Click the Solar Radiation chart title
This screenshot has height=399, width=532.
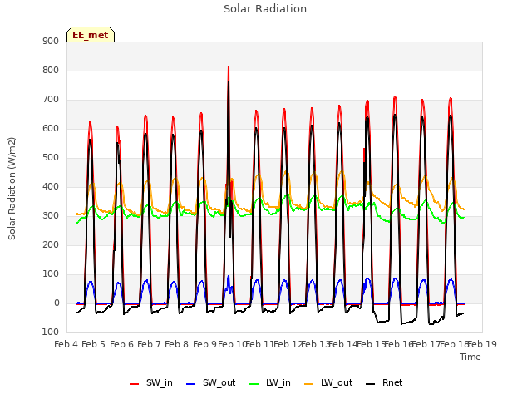point(265,9)
